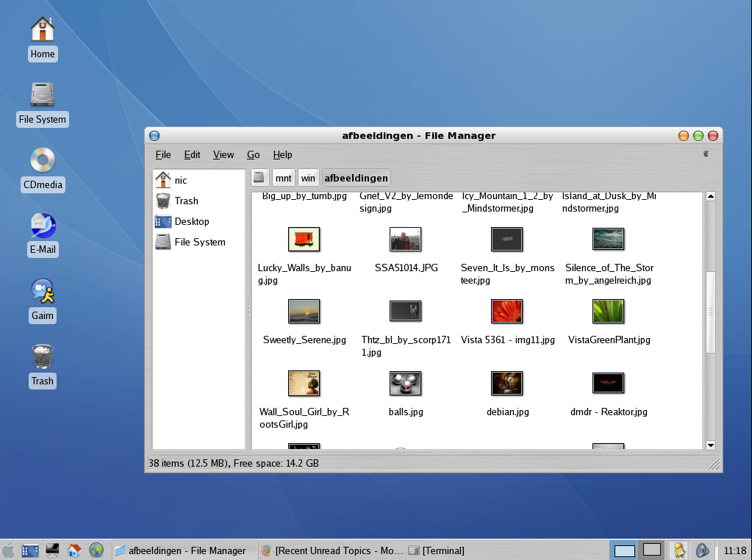The image size is (752, 560).
Task: Switch to Terminal taskbar entry
Action: 435,550
